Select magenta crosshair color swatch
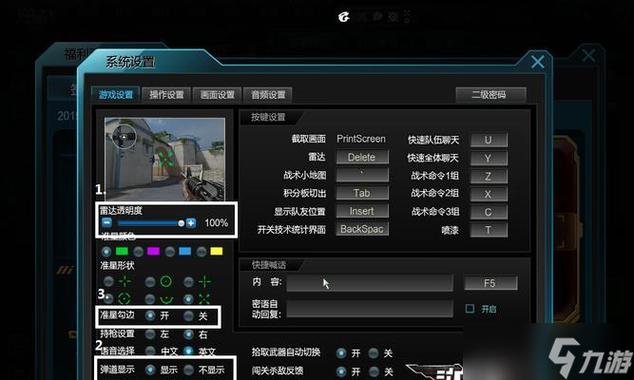The height and width of the screenshot is (380, 634). coord(153,251)
